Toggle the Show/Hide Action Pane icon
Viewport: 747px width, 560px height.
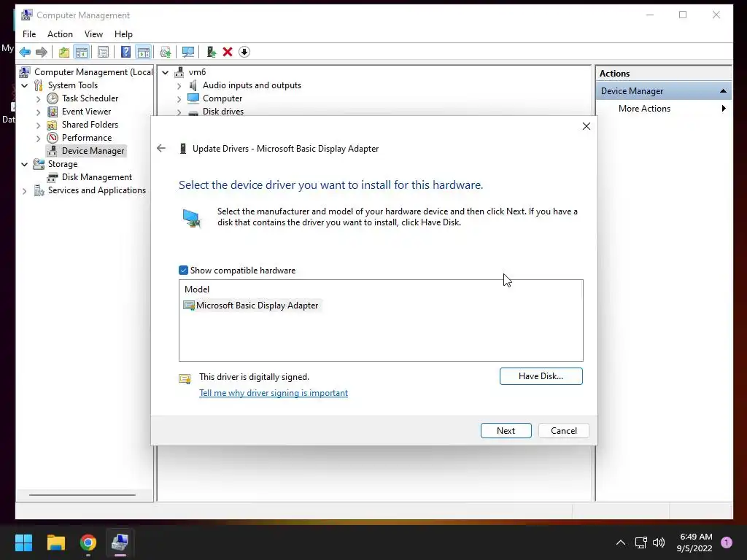tap(144, 52)
